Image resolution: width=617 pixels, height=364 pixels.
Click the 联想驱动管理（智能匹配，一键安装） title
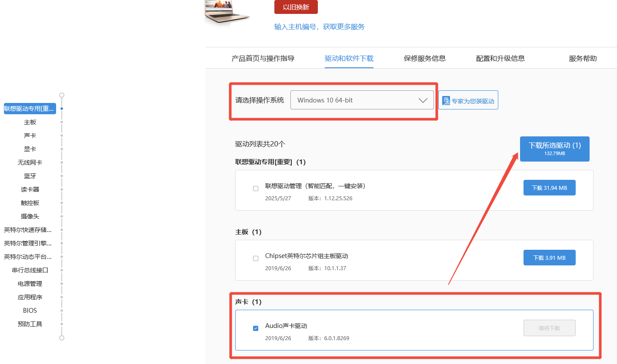pos(317,186)
